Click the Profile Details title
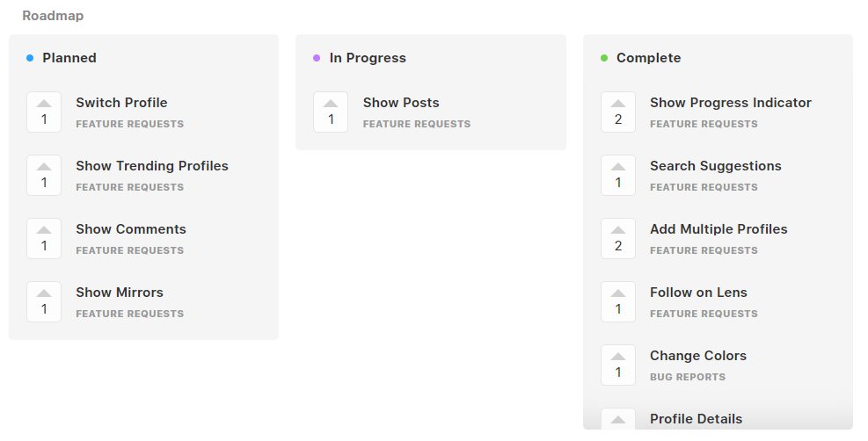 click(x=696, y=419)
